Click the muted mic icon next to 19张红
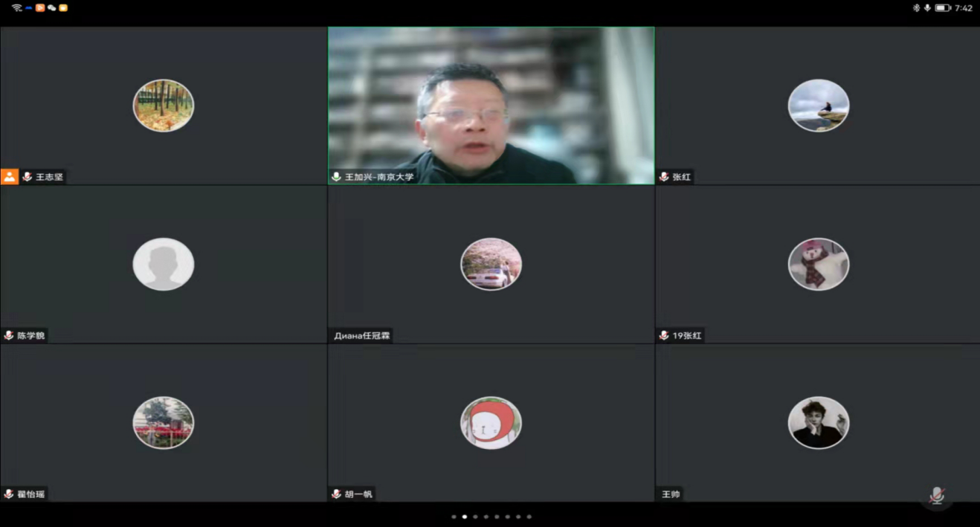The image size is (980, 527). (x=664, y=336)
